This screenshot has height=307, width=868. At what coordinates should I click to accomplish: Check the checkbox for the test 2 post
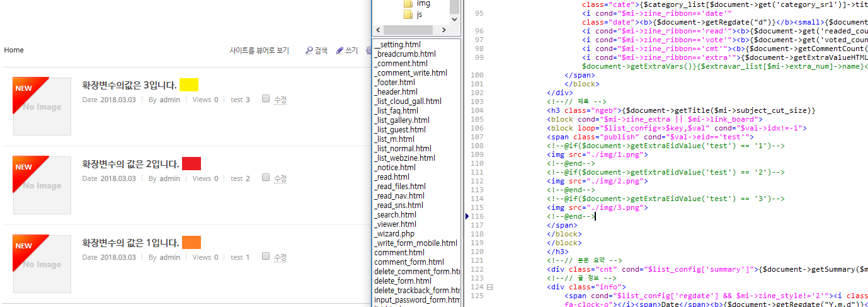pyautogui.click(x=266, y=178)
